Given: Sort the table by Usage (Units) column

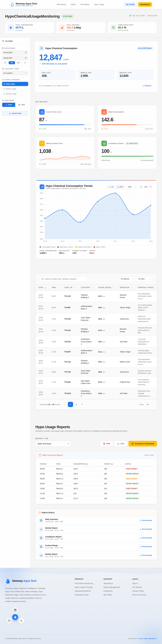Looking at the screenshot, I should tap(106, 288).
